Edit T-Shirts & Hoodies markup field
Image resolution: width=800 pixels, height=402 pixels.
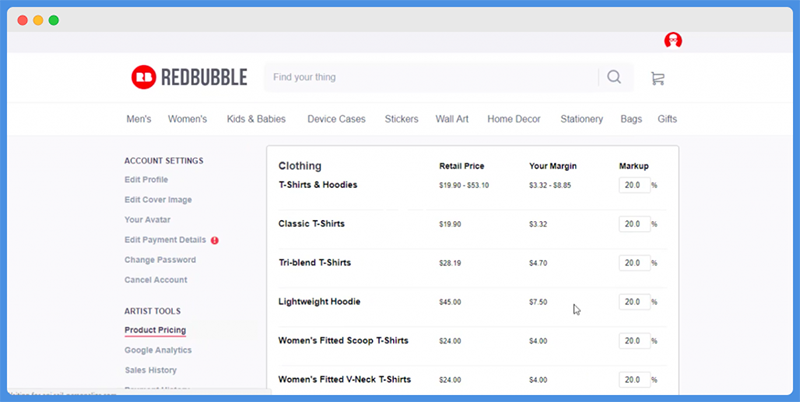pyautogui.click(x=635, y=185)
